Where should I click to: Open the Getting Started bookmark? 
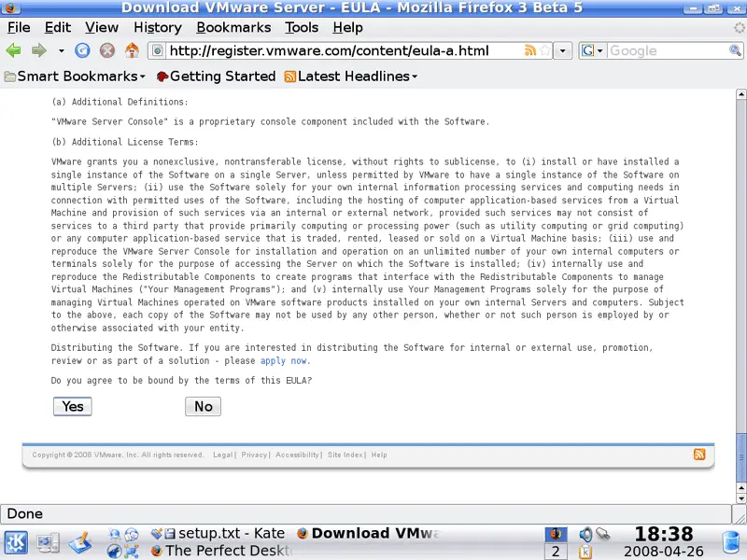(x=217, y=77)
